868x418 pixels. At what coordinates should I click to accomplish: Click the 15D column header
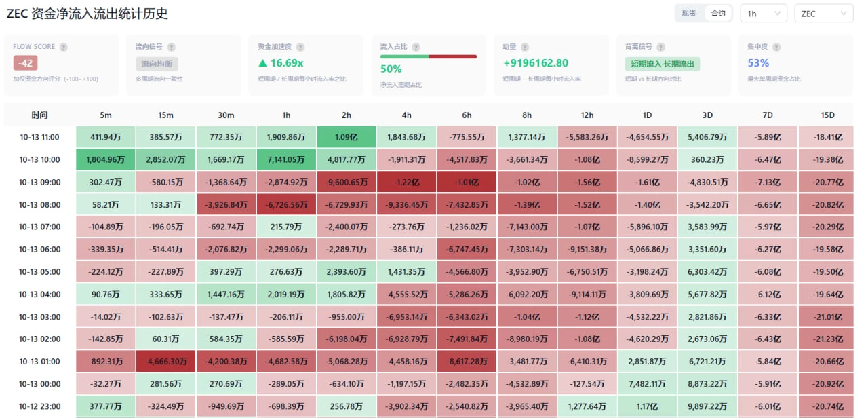pos(827,115)
